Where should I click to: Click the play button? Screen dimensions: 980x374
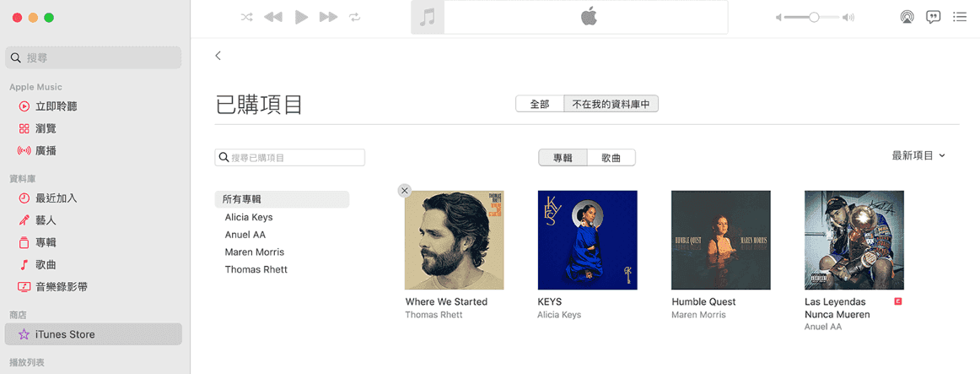click(302, 18)
